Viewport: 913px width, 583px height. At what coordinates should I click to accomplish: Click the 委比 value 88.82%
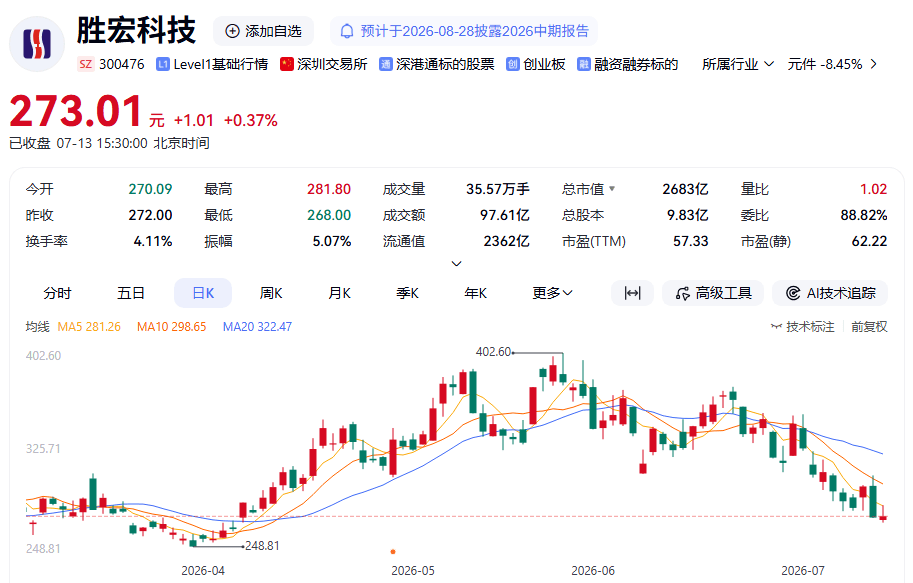864,215
